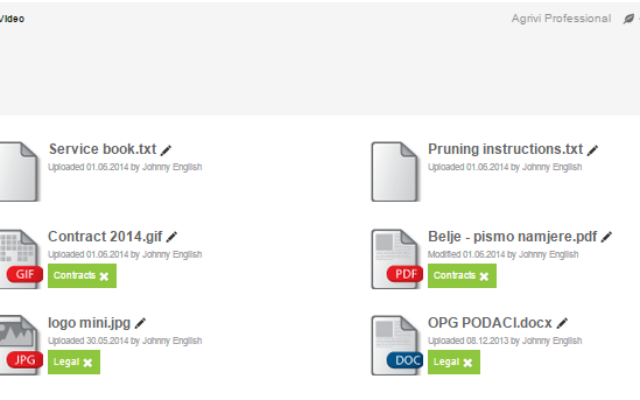Click the pencil beside Contract 2014.gif
Image resolution: width=640 pixels, height=400 pixels.
coord(172,237)
